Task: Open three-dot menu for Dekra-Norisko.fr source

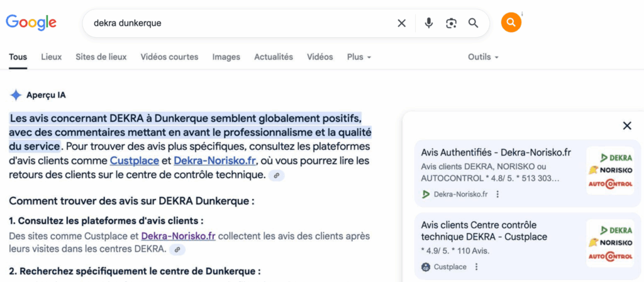Action: coord(497,194)
